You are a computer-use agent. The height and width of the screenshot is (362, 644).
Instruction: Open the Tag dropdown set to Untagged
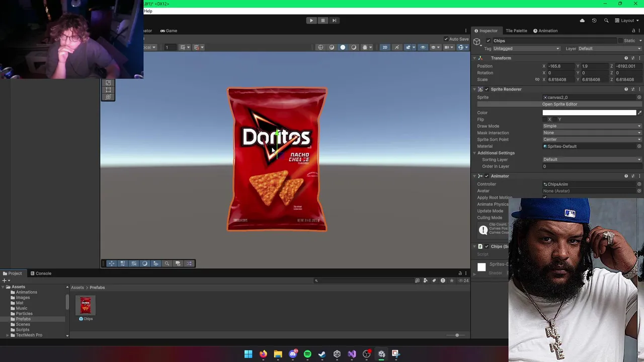[x=526, y=49]
